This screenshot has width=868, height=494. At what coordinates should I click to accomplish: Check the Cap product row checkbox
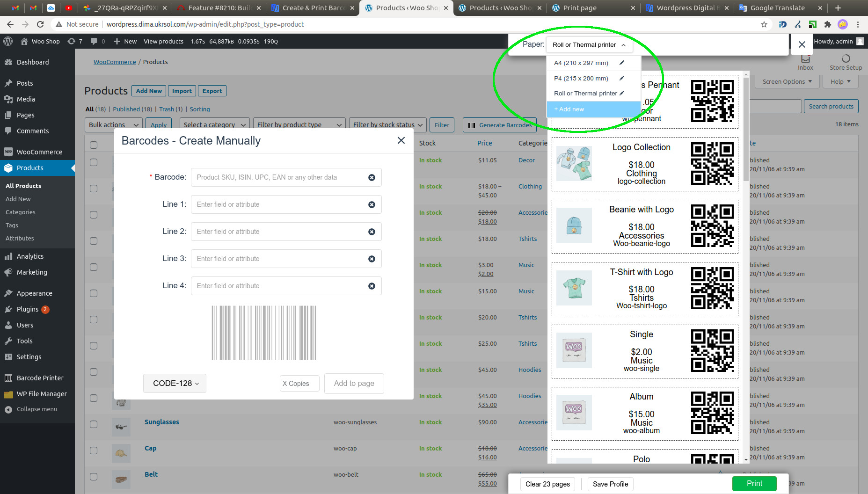(94, 450)
